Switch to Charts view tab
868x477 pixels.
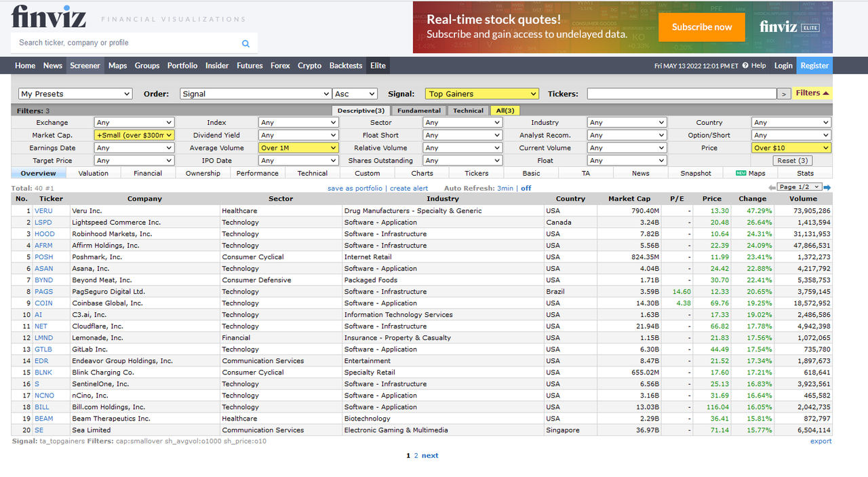point(422,174)
